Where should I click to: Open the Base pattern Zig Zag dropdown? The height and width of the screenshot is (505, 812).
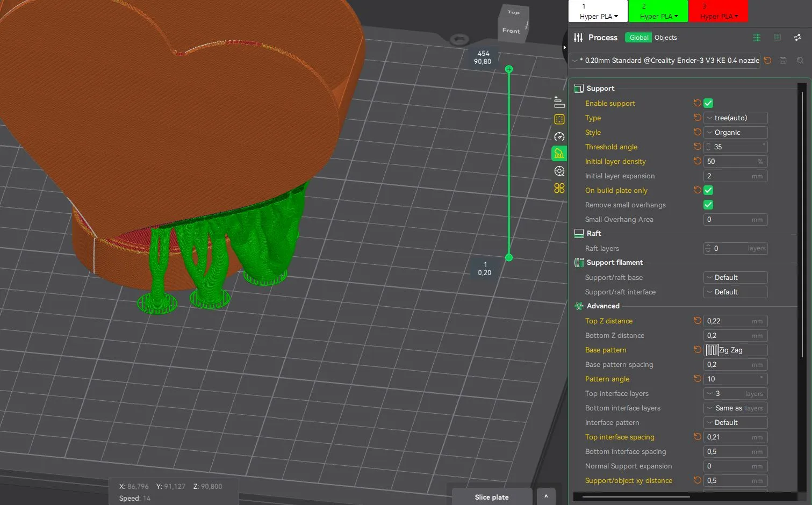coord(735,350)
